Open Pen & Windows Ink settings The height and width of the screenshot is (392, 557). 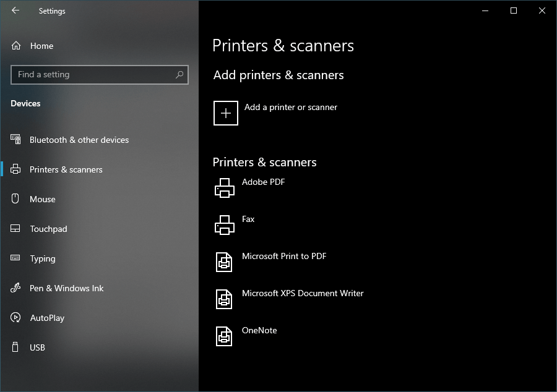pyautogui.click(x=67, y=288)
